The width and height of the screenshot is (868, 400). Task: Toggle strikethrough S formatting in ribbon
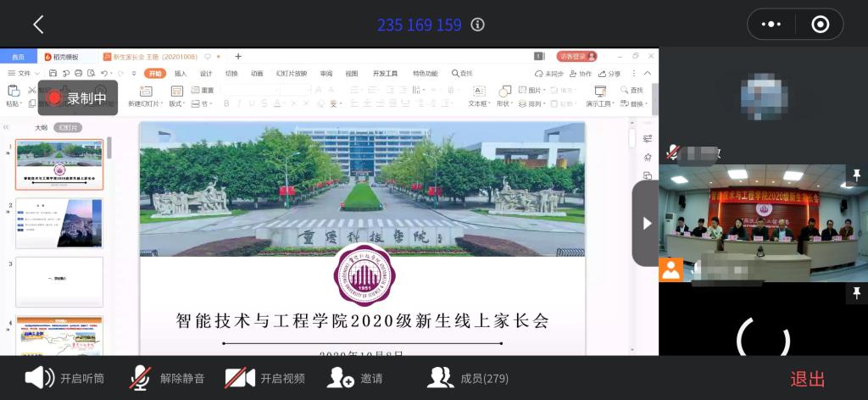click(264, 103)
